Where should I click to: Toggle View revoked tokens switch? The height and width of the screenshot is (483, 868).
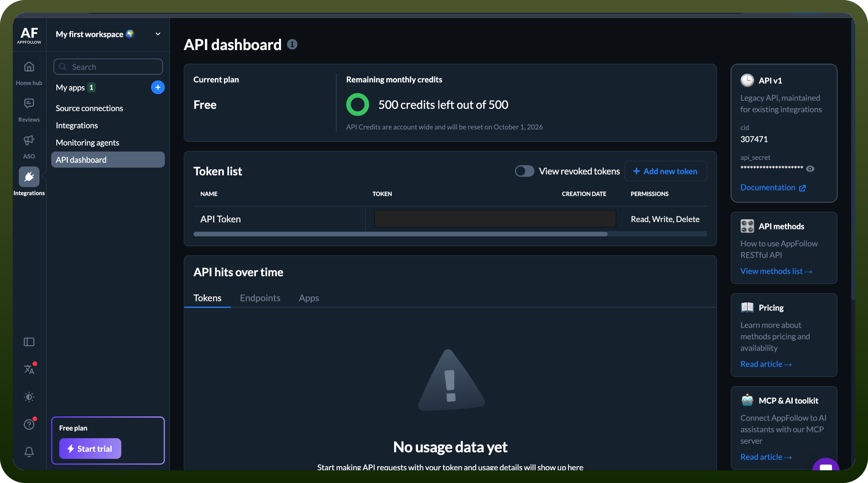click(525, 171)
